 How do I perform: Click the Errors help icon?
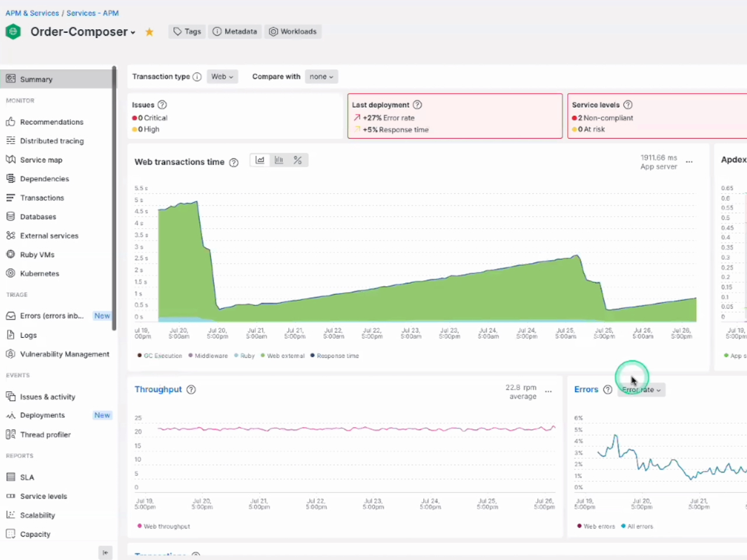tap(608, 390)
